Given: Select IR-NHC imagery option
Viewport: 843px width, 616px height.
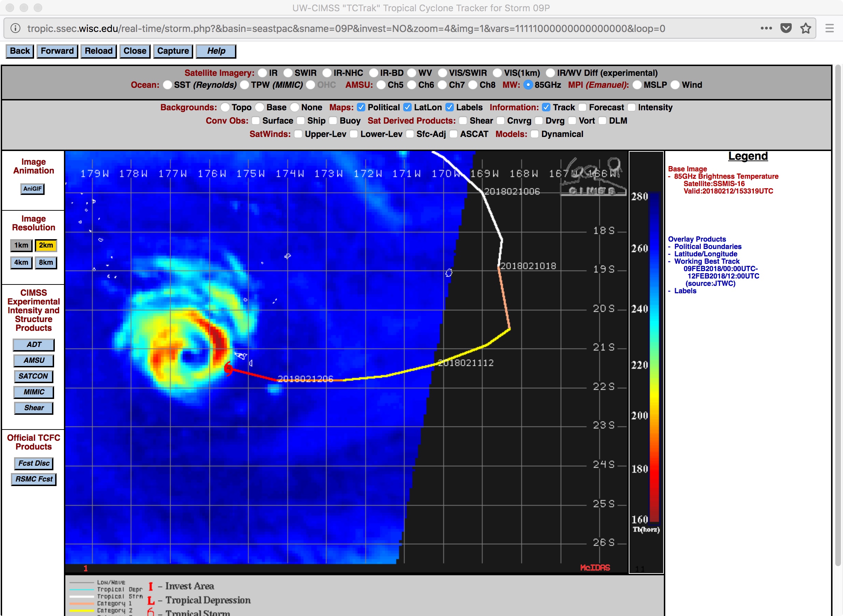Looking at the screenshot, I should tap(327, 73).
